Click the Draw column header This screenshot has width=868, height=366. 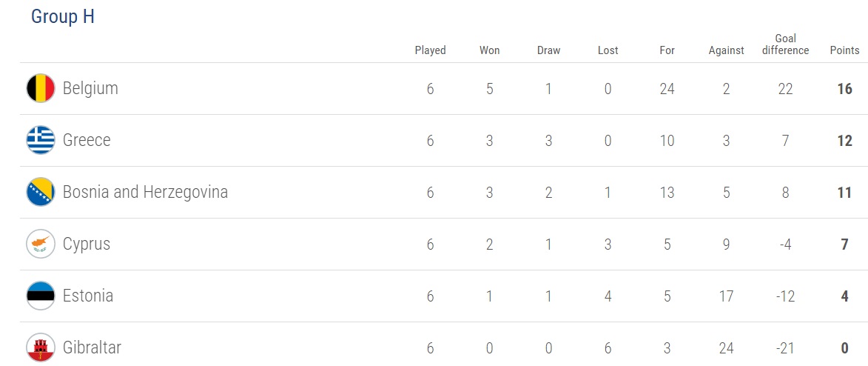[548, 50]
